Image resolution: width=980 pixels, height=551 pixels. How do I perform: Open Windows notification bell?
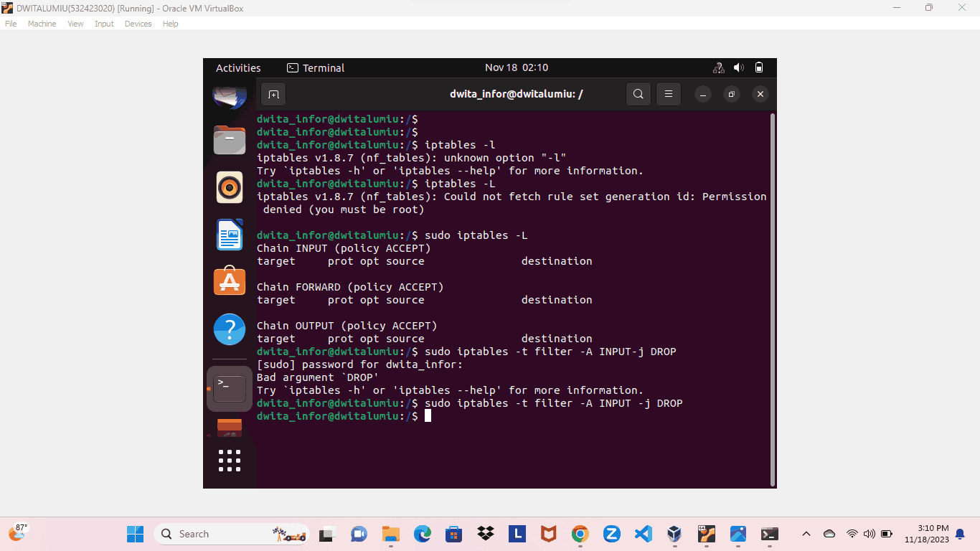coord(960,534)
